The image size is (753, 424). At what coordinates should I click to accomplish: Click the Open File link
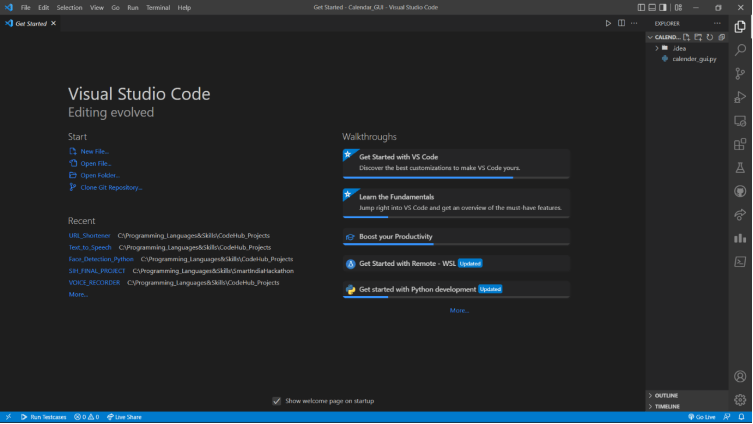click(x=95, y=163)
